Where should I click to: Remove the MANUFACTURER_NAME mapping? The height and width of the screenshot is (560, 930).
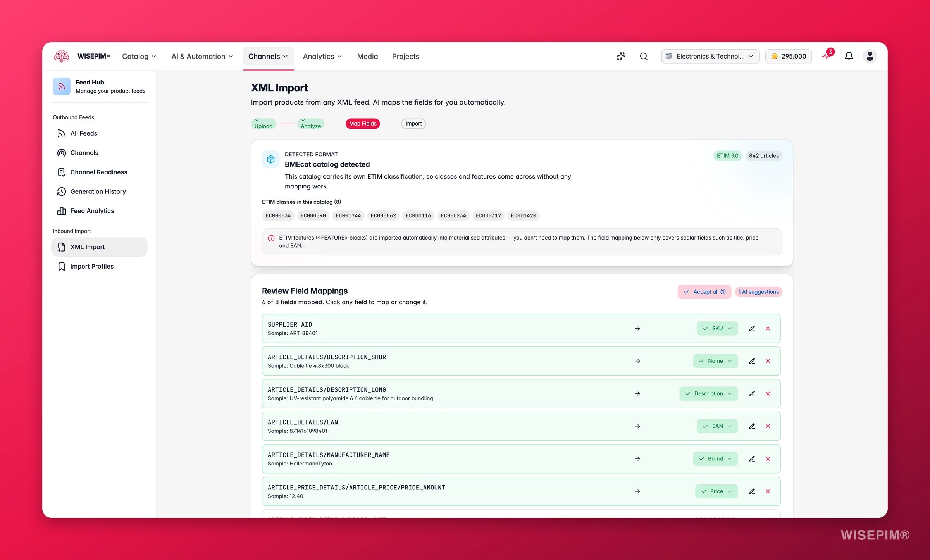click(x=768, y=458)
